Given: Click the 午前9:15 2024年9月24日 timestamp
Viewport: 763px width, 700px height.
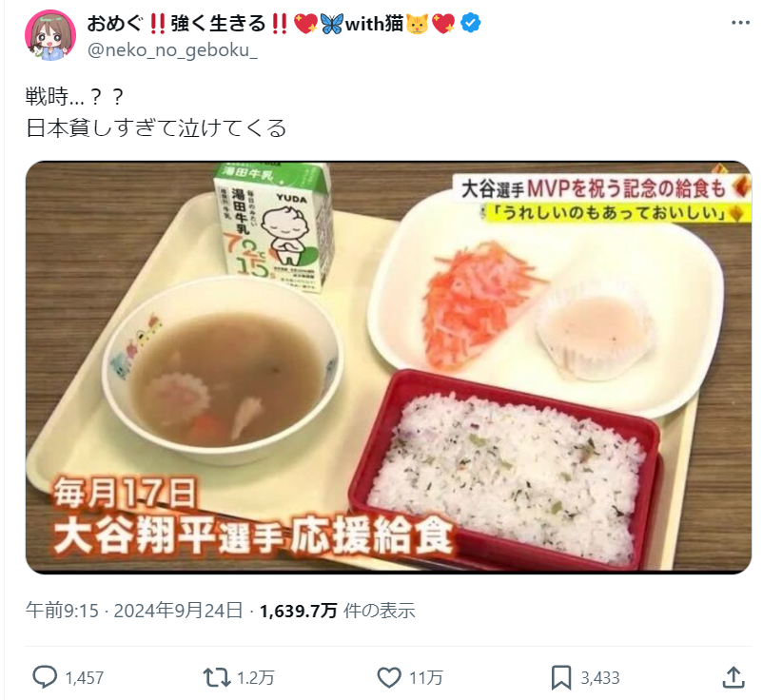Looking at the screenshot, I should (x=134, y=610).
